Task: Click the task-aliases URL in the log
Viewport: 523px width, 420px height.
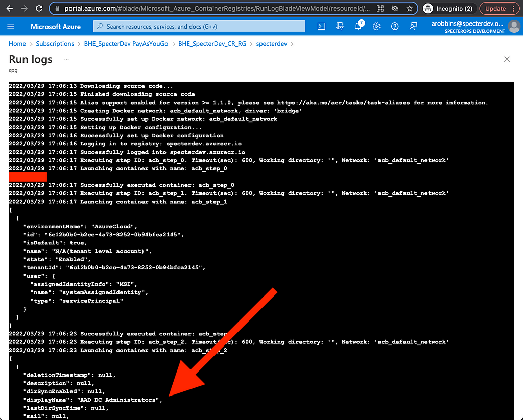Action: tap(344, 103)
